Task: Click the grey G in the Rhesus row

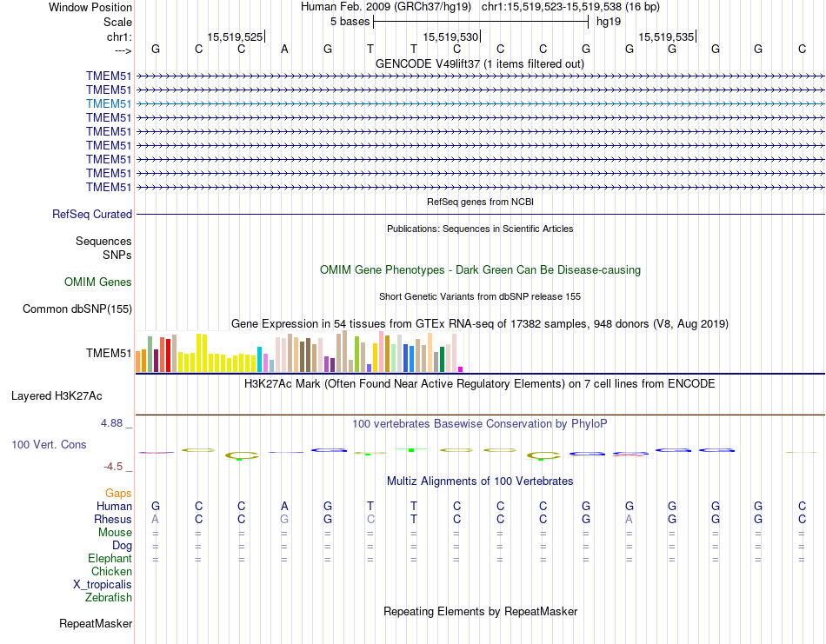Action: [x=284, y=519]
